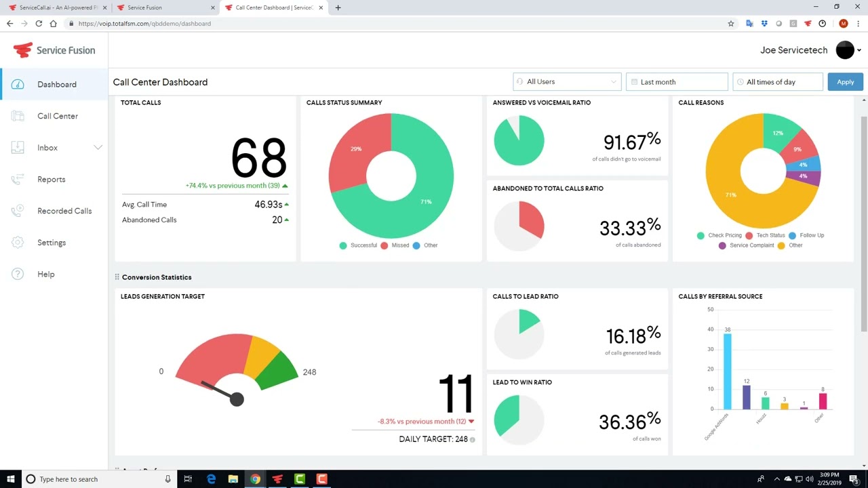Toggle Other legend in Calls Status Summary
Viewport: 868px width, 488px height.
click(x=425, y=245)
